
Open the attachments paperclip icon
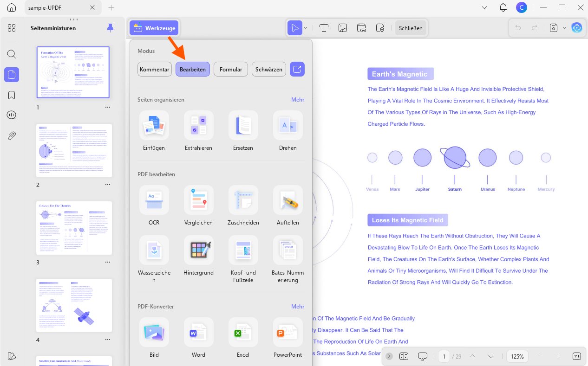[12, 136]
